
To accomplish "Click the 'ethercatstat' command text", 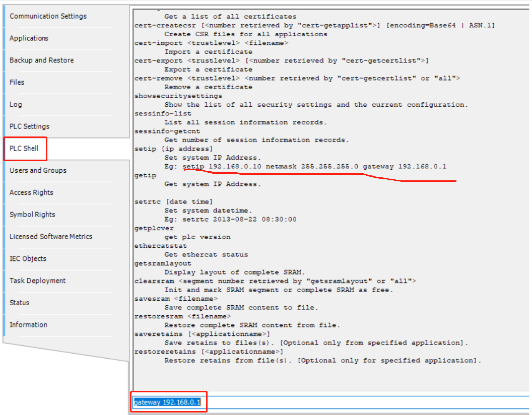I will tap(161, 246).
